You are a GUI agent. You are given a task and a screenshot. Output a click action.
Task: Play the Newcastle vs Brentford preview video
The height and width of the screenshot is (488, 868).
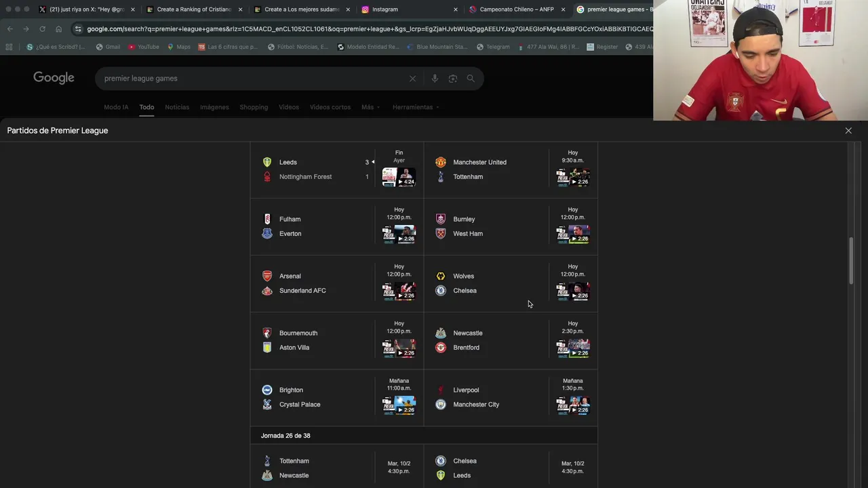point(573,348)
